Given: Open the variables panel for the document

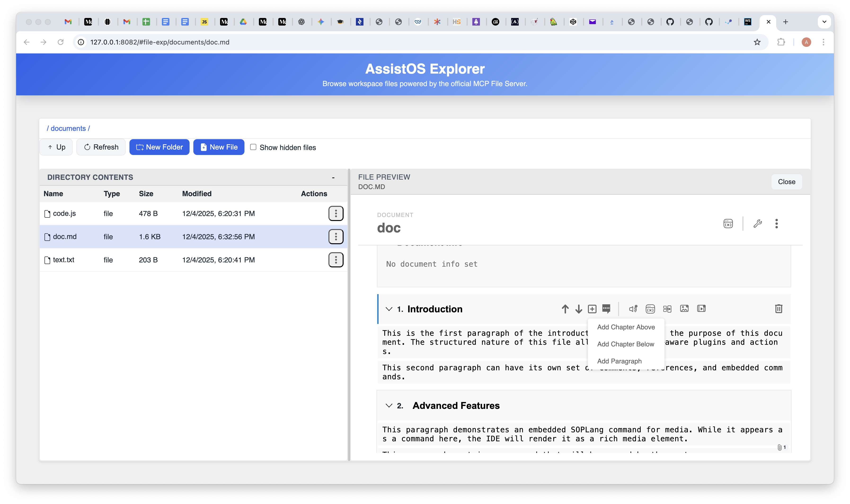Looking at the screenshot, I should point(728,223).
